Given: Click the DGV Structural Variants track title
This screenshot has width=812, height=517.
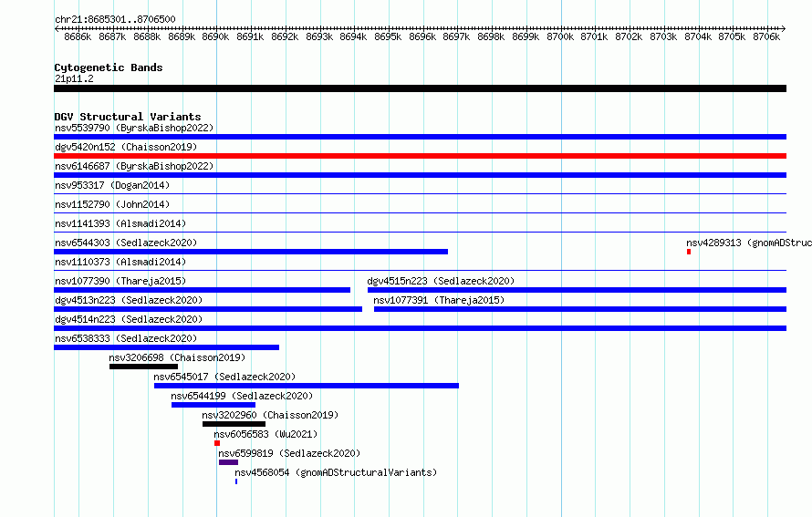Looking at the screenshot, I should (x=128, y=117).
